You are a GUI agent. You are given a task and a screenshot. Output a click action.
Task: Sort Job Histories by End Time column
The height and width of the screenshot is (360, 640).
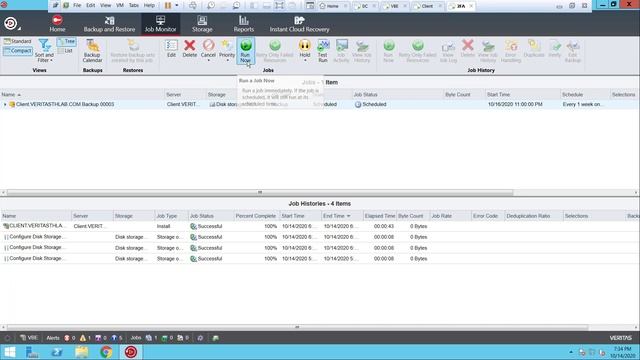coord(342,216)
